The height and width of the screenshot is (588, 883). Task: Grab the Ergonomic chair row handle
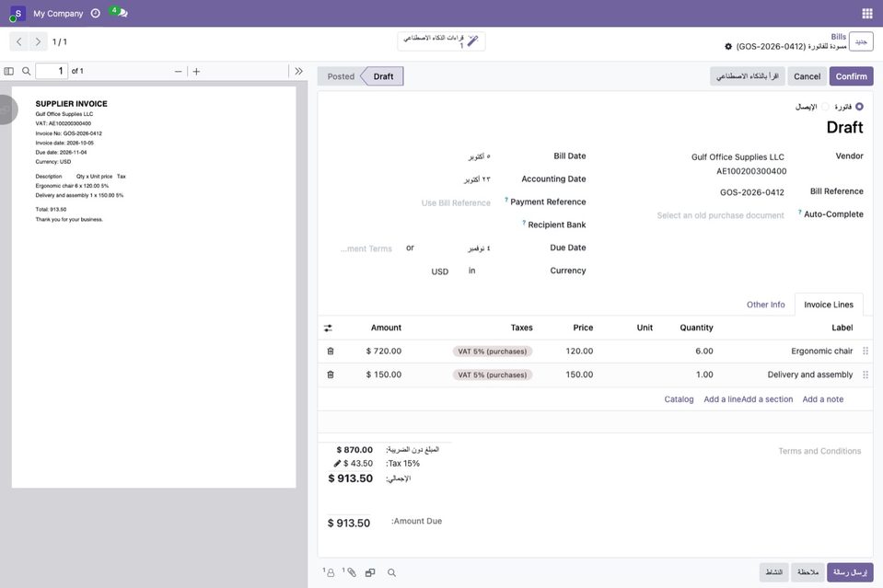[866, 352]
